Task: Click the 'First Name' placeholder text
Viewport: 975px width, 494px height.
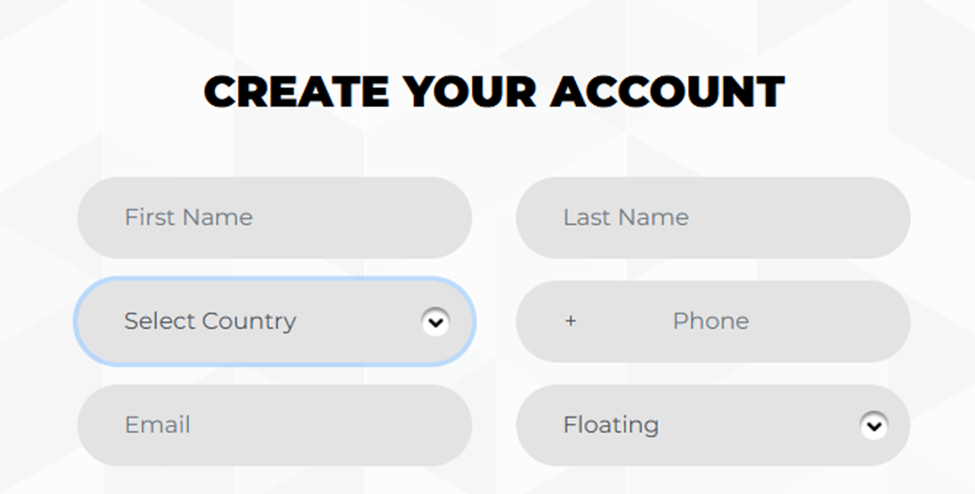Action: coord(188,217)
